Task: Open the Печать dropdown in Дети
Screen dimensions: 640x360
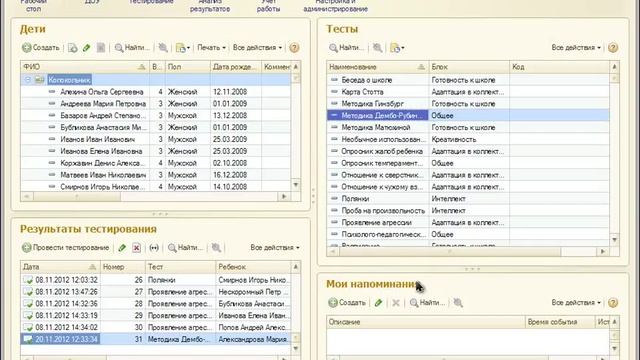Action: (211, 48)
